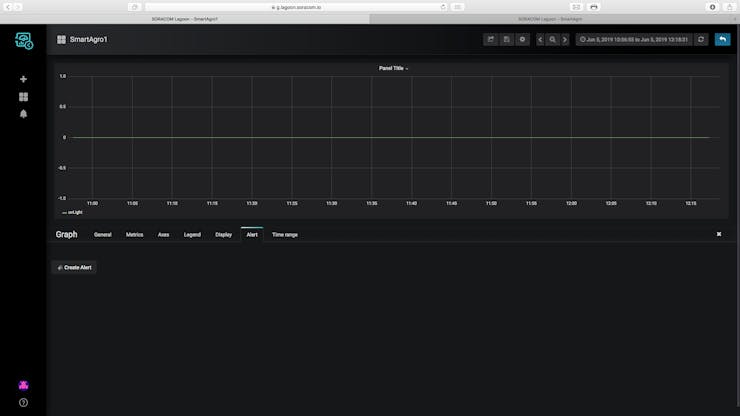The image size is (740, 416).
Task: Shift time range forward with right arrow
Action: (x=565, y=40)
